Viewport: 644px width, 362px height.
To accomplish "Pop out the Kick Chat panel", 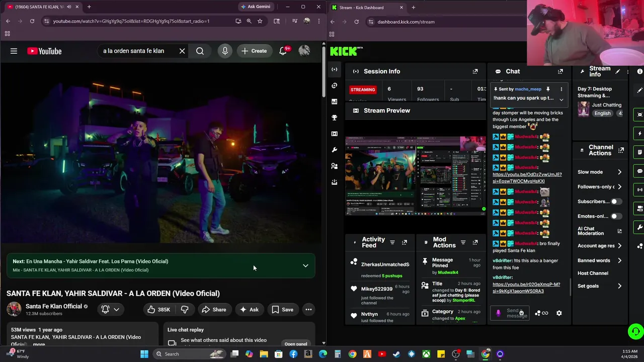I will [560, 71].
